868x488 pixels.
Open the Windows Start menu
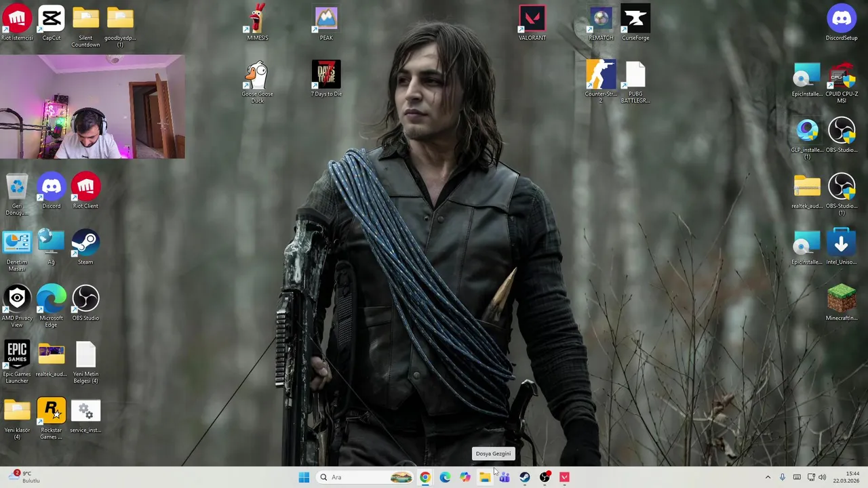click(x=304, y=477)
